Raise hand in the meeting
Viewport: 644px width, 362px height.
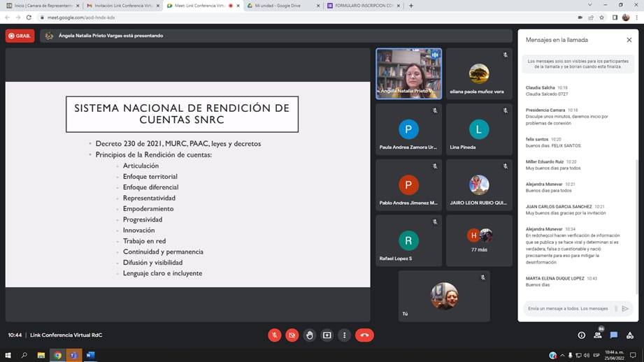tap(310, 335)
